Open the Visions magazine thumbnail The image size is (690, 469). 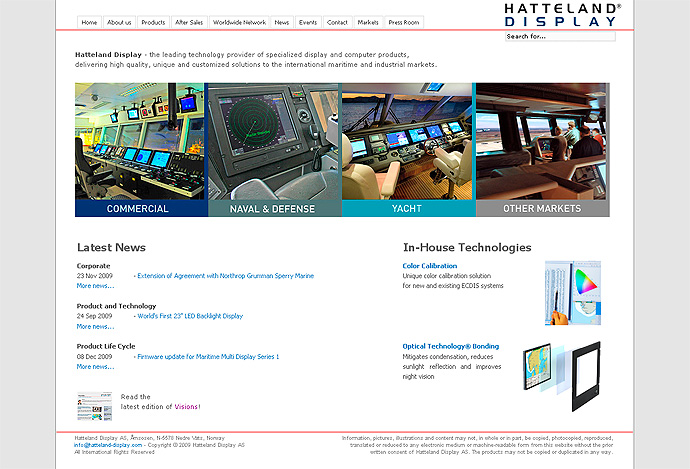pyautogui.click(x=95, y=405)
